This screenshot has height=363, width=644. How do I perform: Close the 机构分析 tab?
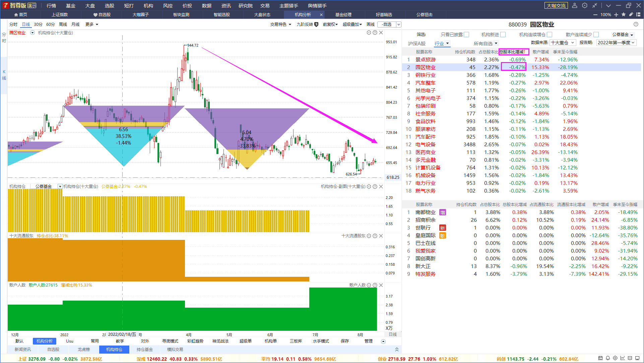(x=321, y=15)
